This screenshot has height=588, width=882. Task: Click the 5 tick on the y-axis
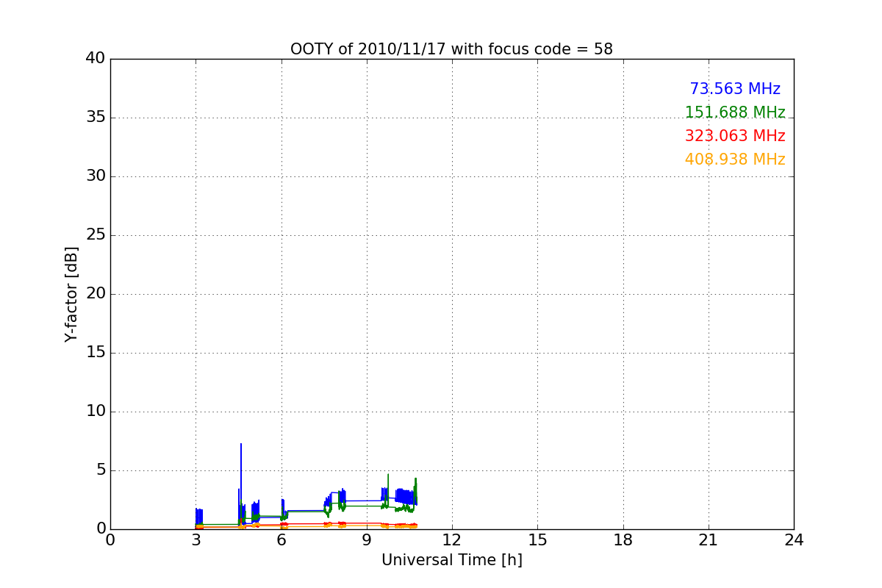coord(101,470)
